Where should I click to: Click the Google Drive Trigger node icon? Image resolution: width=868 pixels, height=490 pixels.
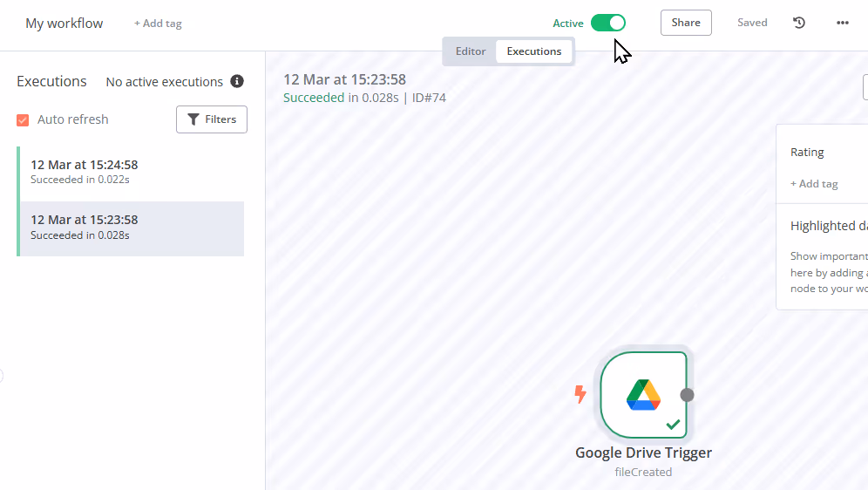click(x=643, y=395)
